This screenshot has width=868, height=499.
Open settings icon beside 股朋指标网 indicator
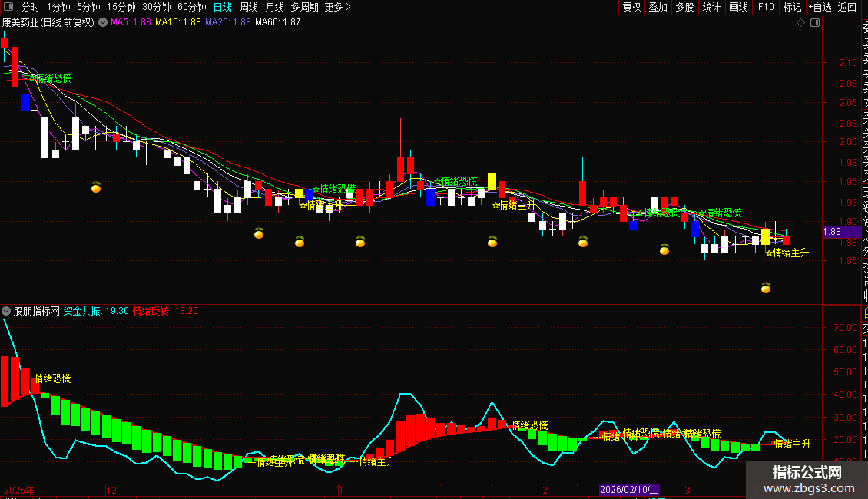6,311
